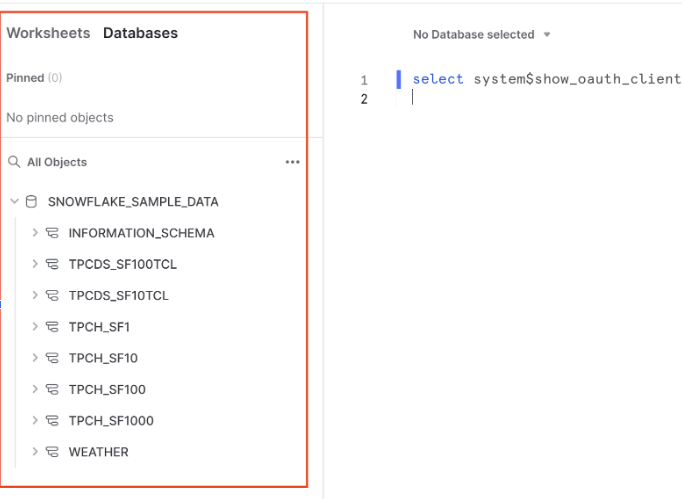
Task: Click the TPCH_SF1000 schema icon
Action: click(x=52, y=421)
